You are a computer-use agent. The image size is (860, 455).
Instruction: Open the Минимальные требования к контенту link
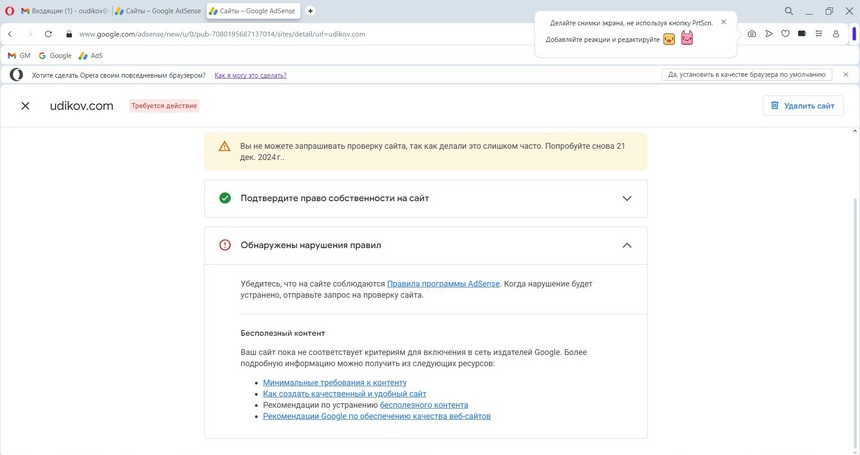[334, 383]
